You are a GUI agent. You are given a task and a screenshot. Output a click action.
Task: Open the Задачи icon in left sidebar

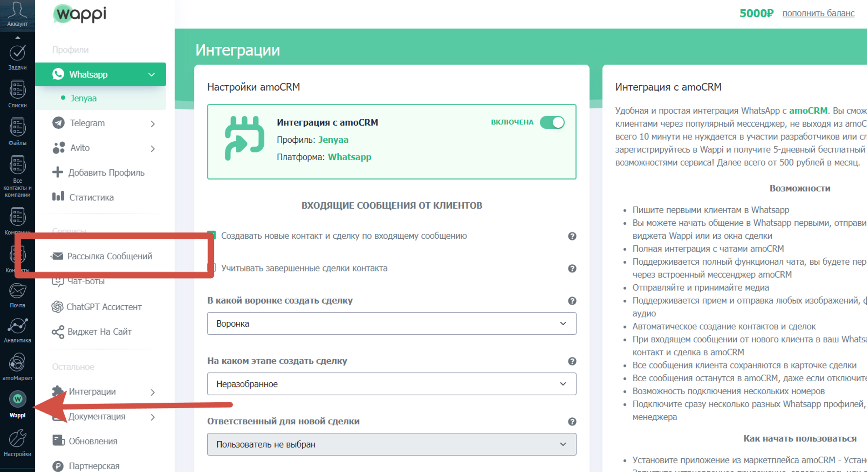17,57
